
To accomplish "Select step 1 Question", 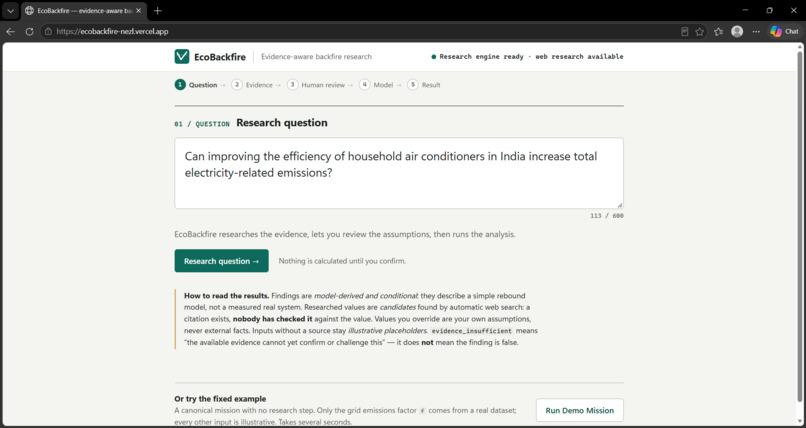I will tap(196, 85).
